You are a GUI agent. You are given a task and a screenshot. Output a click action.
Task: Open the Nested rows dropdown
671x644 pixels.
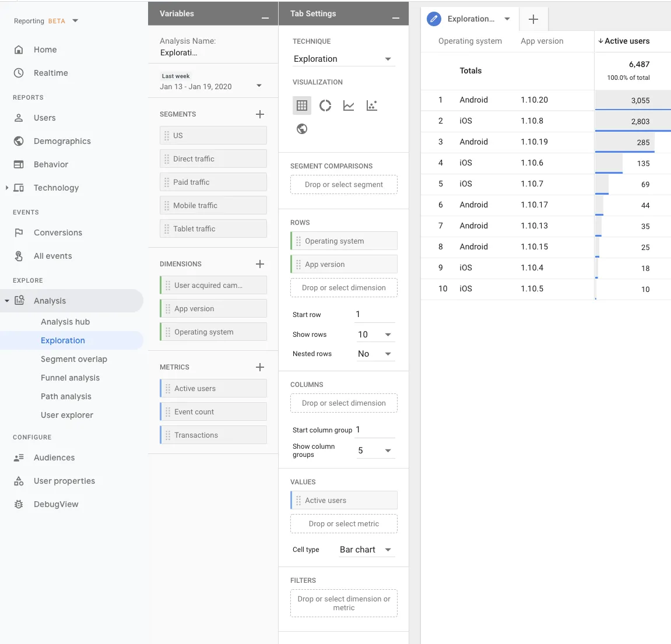(x=375, y=354)
